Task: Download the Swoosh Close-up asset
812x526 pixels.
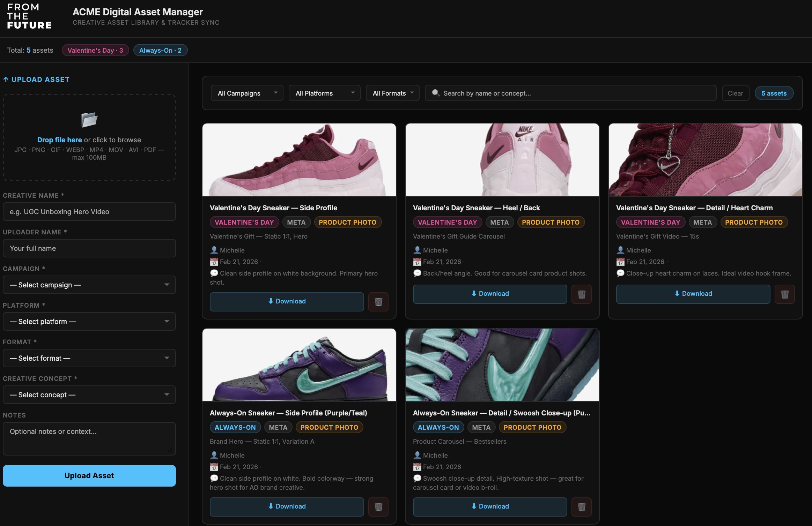Action: coord(490,506)
